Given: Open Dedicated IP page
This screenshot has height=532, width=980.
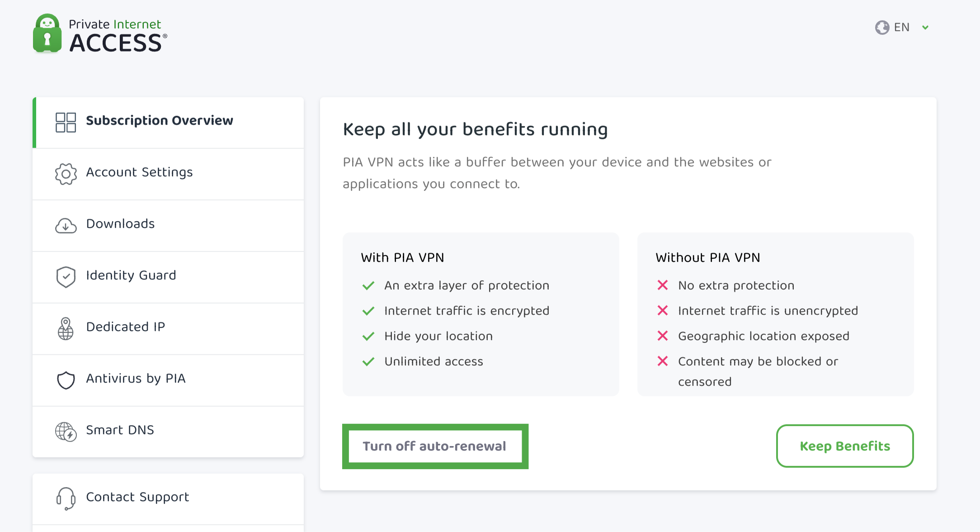Looking at the screenshot, I should [168, 329].
